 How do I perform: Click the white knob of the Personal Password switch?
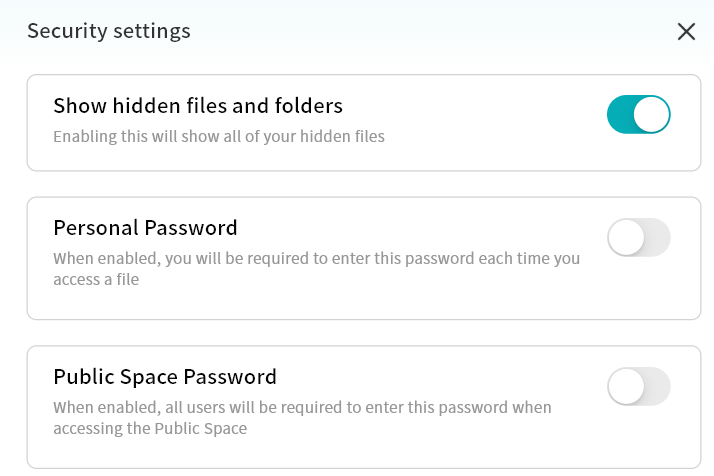(x=626, y=237)
